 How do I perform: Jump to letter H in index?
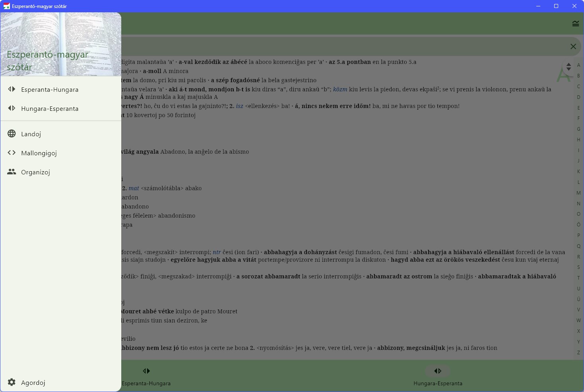[578, 140]
